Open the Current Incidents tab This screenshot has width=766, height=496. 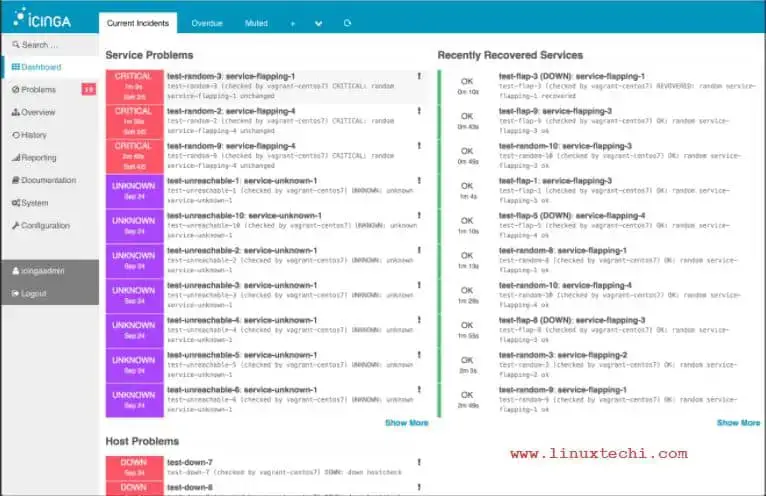(x=138, y=23)
